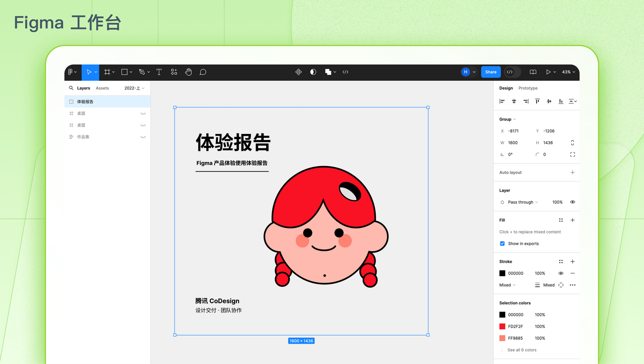Hide the black stroke via its eye toggle

pyautogui.click(x=561, y=273)
